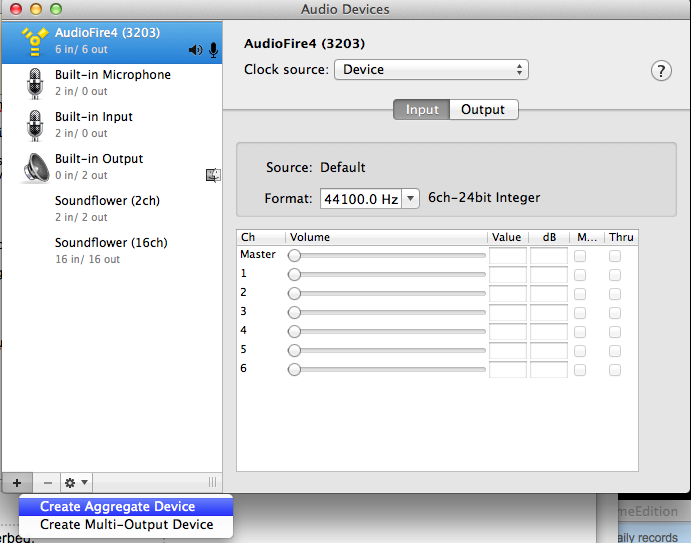The width and height of the screenshot is (691, 543).
Task: Click the channel 6 dB field
Action: click(x=549, y=370)
